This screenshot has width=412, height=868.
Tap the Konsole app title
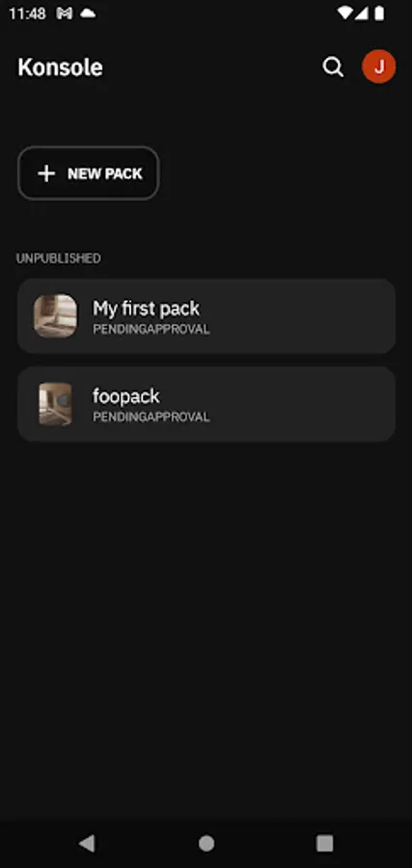click(x=61, y=68)
